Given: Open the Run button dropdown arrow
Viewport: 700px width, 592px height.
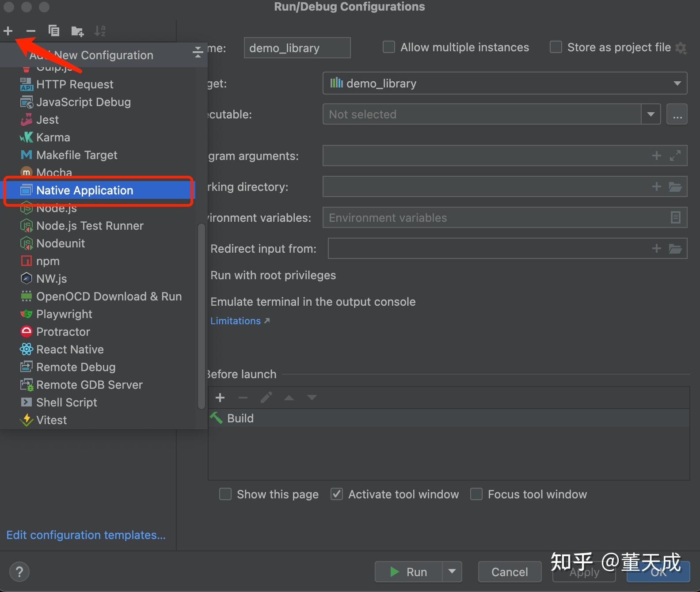Looking at the screenshot, I should pyautogui.click(x=452, y=572).
